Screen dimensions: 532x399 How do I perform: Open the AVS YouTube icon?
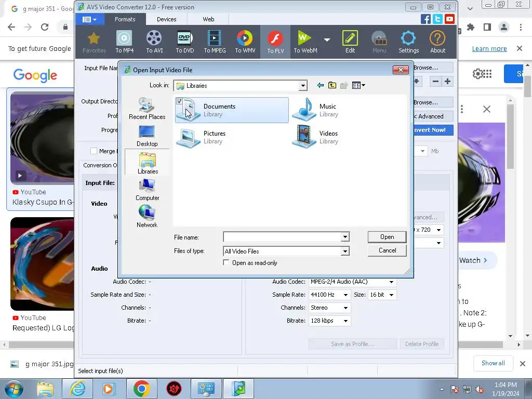449,19
